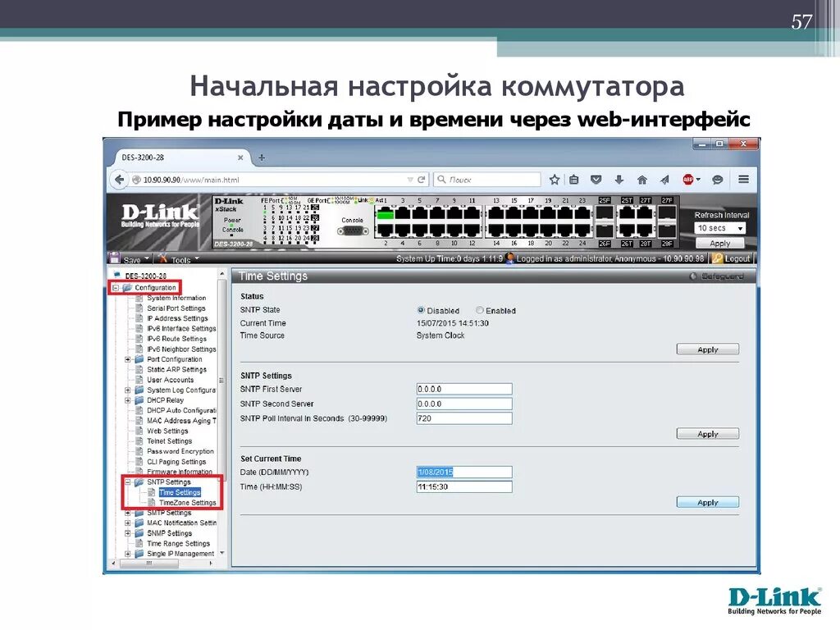Select the SNTP State Enabled radio button
840x630 pixels.
point(479,310)
